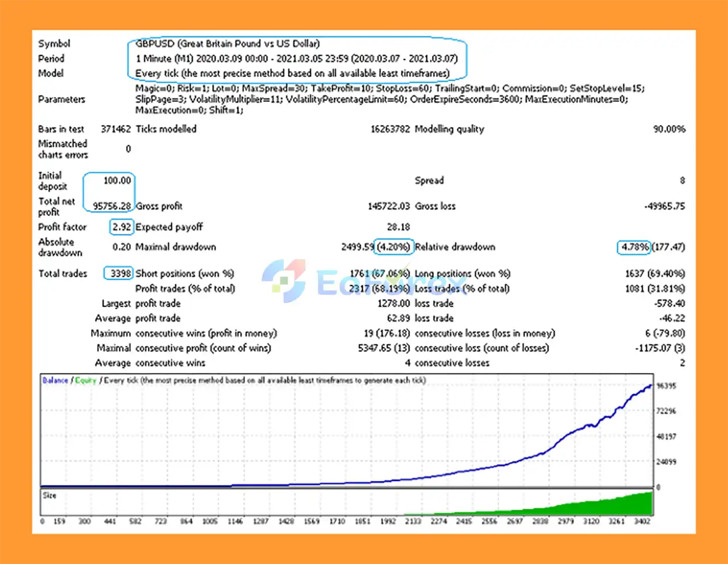Click the gross loss value -49965.75

(x=664, y=206)
